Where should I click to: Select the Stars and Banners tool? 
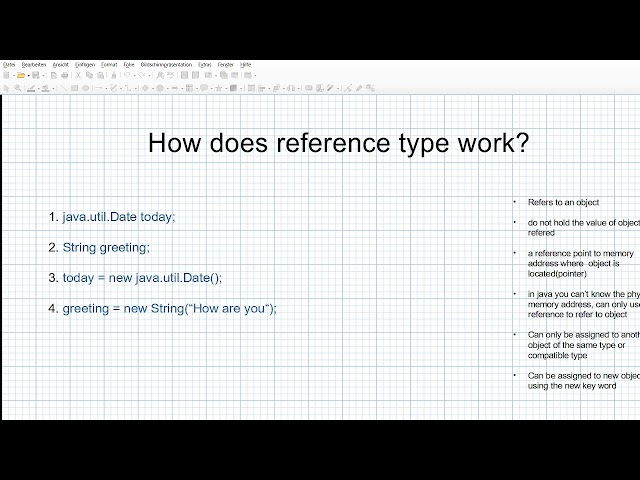coord(219,88)
